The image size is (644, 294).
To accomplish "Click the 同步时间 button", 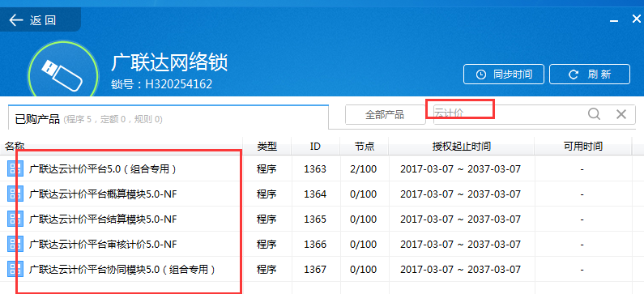I will tap(504, 75).
